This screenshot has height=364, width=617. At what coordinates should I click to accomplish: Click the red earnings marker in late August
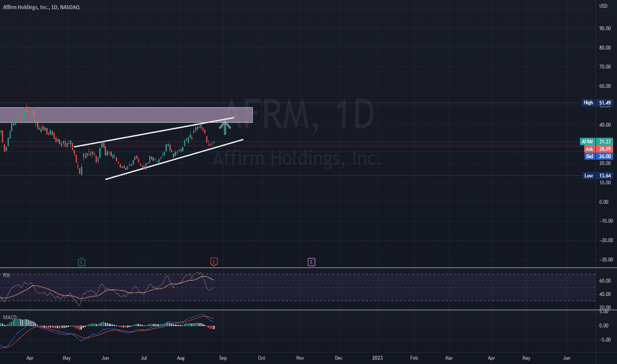[214, 261]
